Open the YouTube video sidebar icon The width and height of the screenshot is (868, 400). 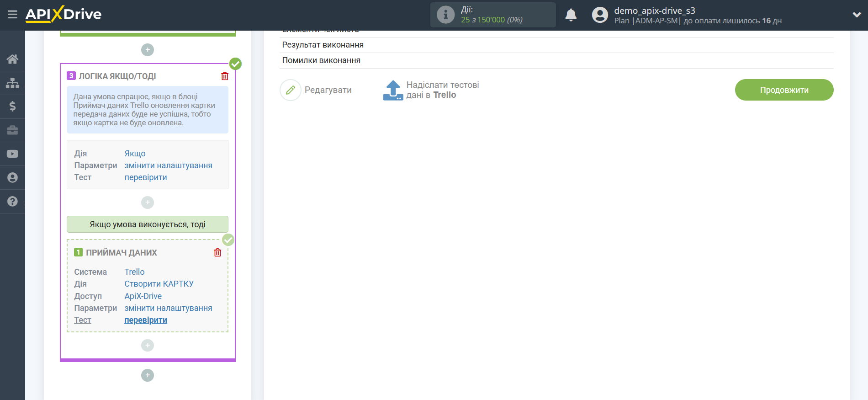[x=12, y=154]
